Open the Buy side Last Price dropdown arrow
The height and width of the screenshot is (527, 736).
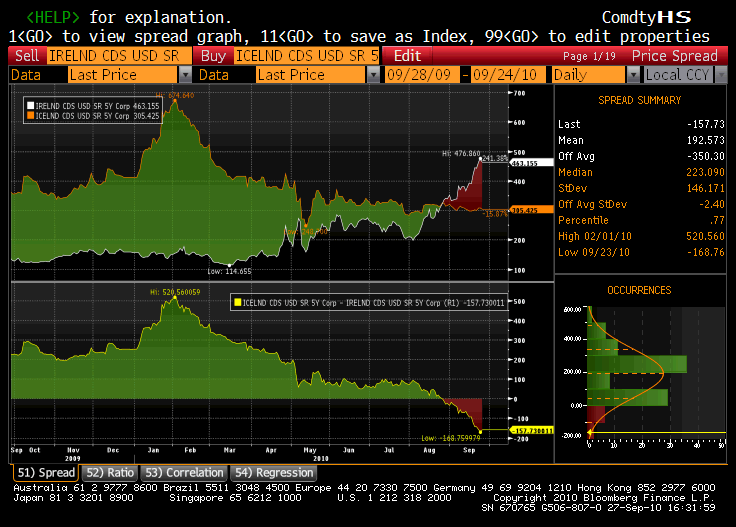tap(373, 75)
